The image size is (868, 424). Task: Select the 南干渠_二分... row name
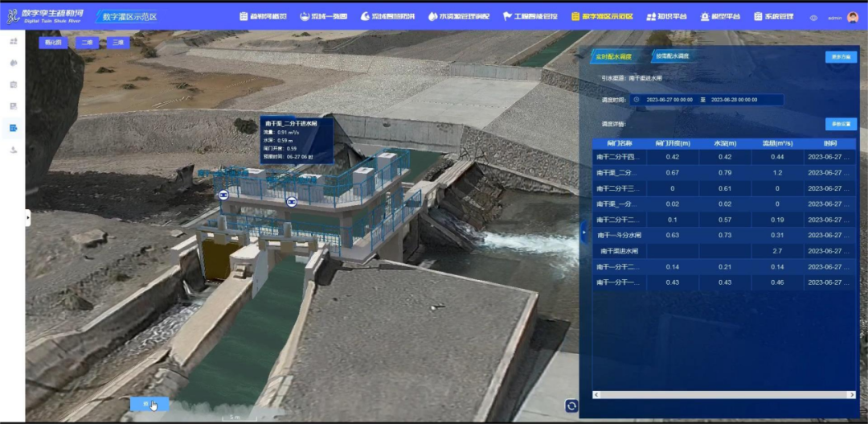(x=618, y=173)
